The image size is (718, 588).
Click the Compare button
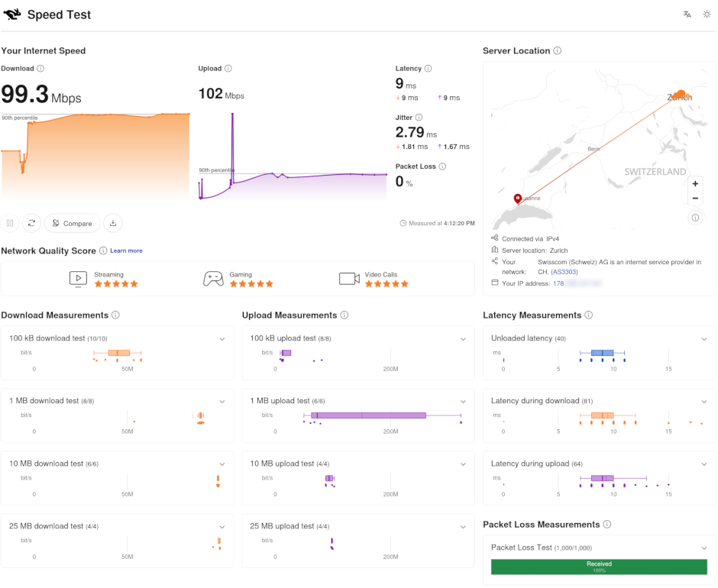point(72,223)
